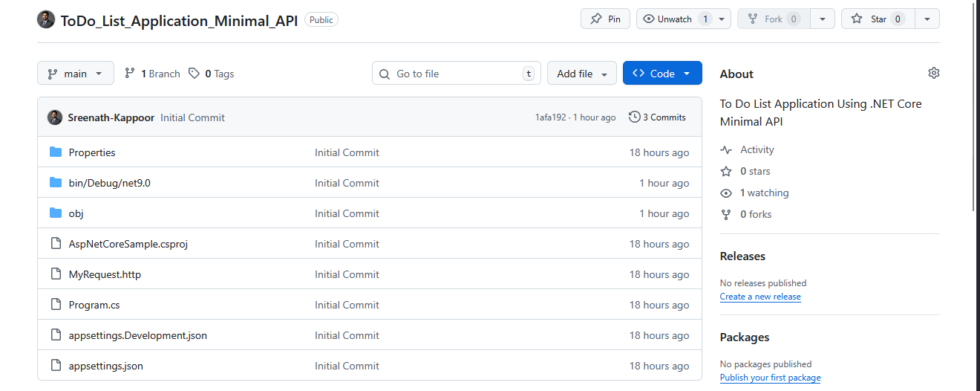Click Initial Commit message in Program.cs row
This screenshot has height=391, width=980.
click(x=347, y=305)
